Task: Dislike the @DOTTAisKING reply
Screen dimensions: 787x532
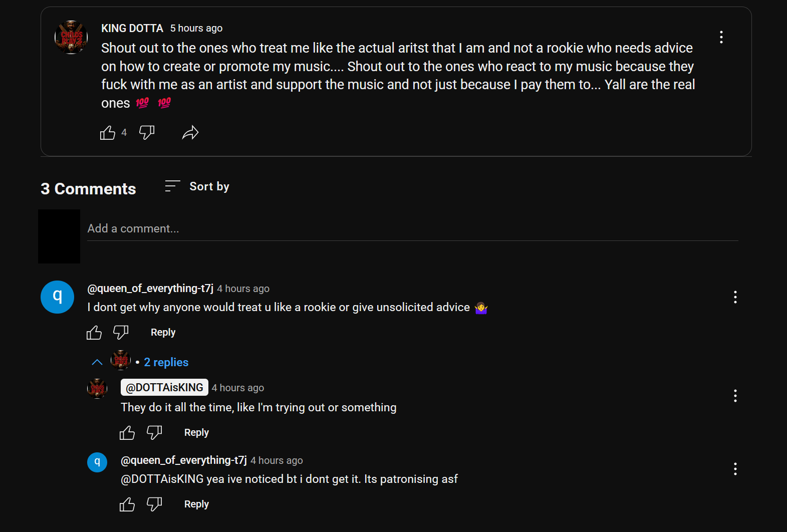Action: pyautogui.click(x=154, y=433)
